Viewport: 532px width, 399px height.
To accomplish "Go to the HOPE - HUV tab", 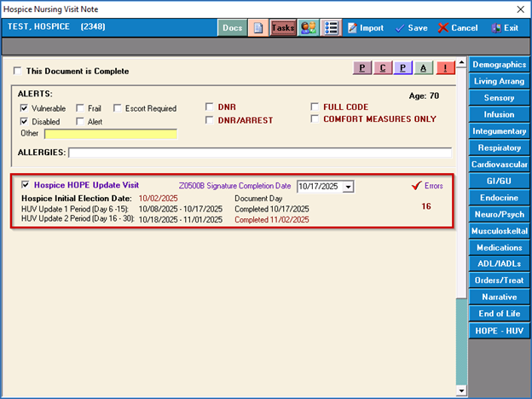I will (499, 330).
